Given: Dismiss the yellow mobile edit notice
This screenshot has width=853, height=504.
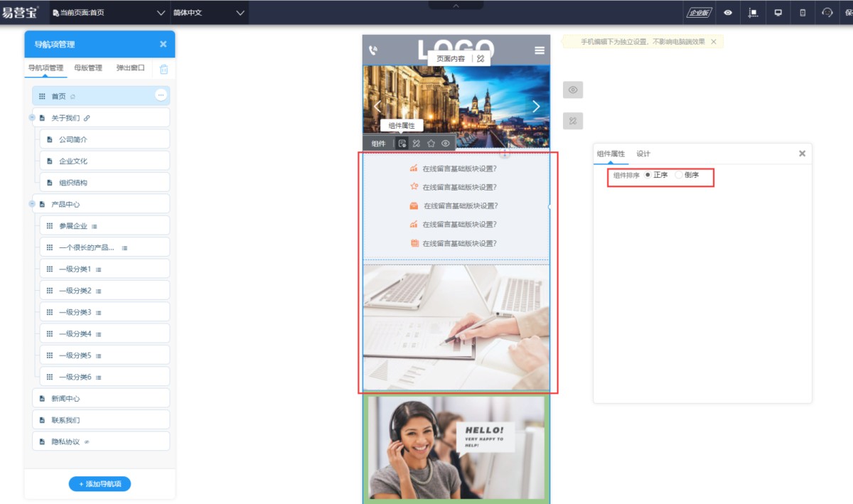Looking at the screenshot, I should click(714, 42).
